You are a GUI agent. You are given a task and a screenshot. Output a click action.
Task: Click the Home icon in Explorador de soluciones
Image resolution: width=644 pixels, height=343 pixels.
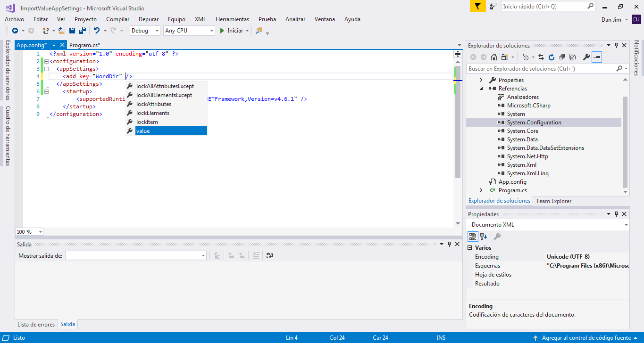tap(494, 57)
